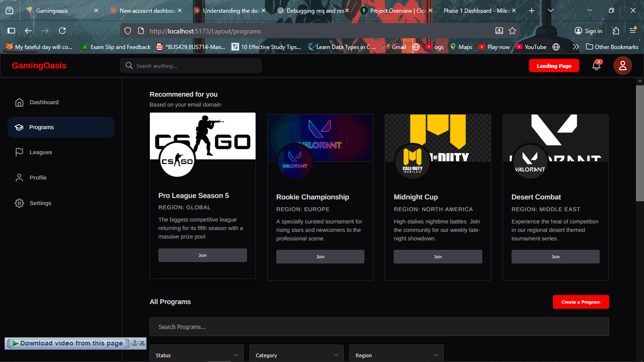Switch to the Project Overview tab
The height and width of the screenshot is (362, 644).
click(396, 10)
